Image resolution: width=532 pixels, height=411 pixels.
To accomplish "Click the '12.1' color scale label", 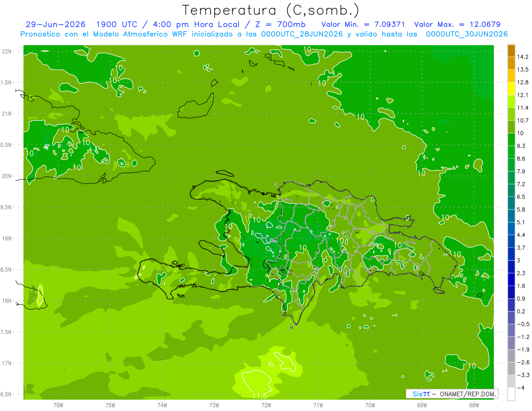I will pyautogui.click(x=523, y=95).
